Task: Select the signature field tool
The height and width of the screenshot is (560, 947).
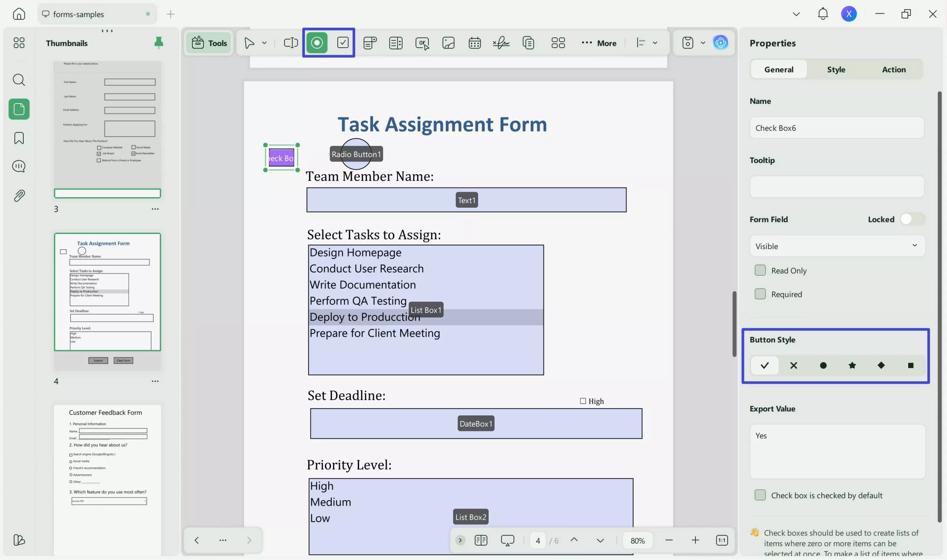Action: [x=501, y=43]
